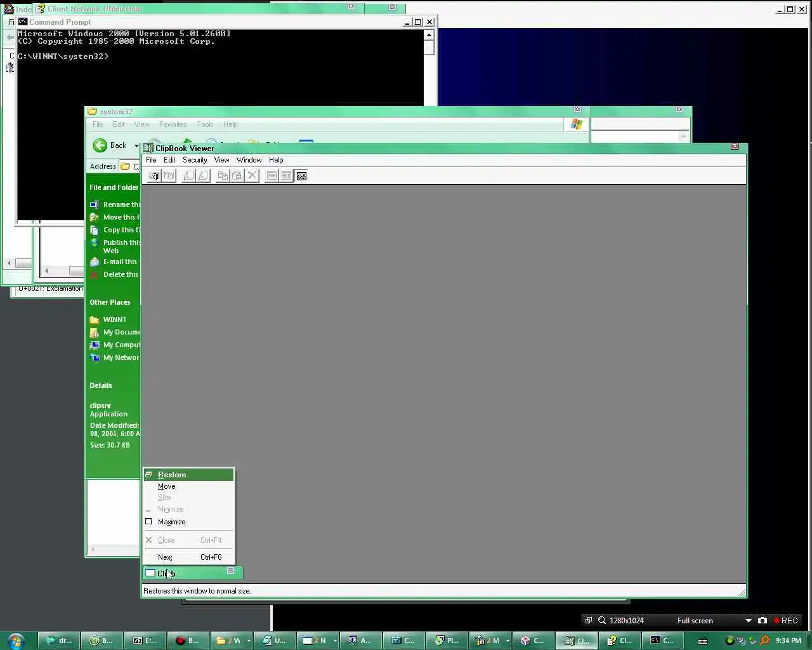Click the 7z taskbar button
The image size is (812, 650).
144,640
